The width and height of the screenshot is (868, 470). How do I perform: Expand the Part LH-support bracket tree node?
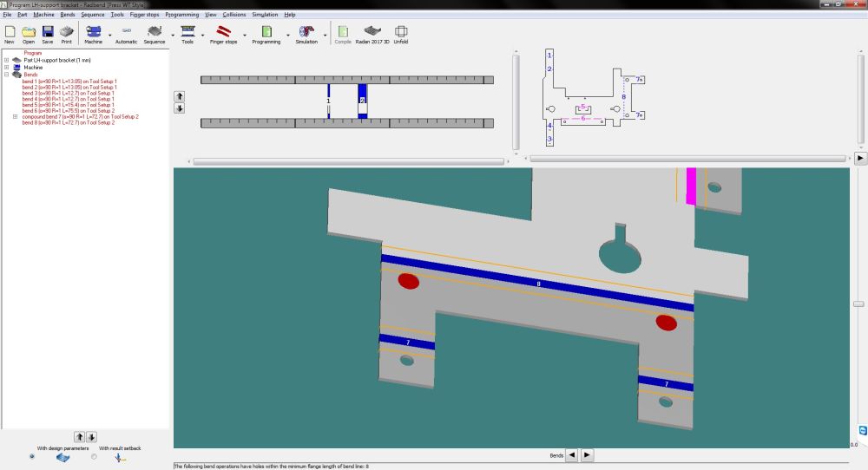click(x=7, y=60)
